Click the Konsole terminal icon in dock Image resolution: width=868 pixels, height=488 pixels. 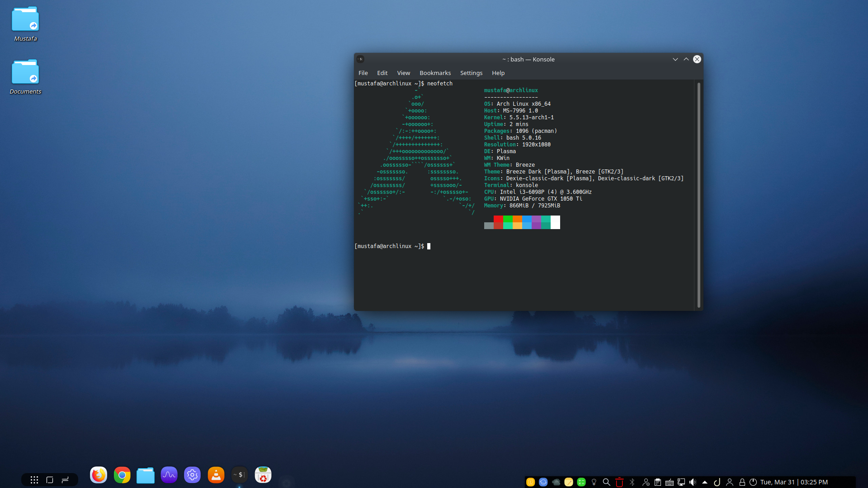click(x=240, y=475)
